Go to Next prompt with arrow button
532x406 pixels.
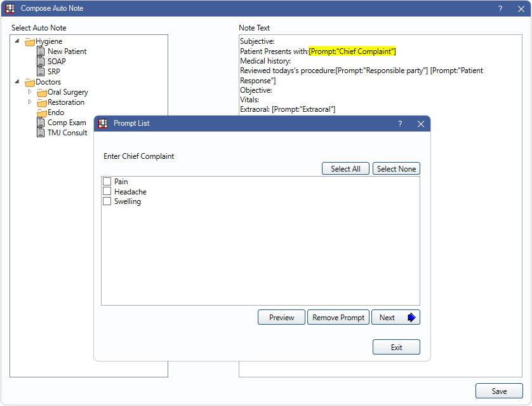point(396,318)
